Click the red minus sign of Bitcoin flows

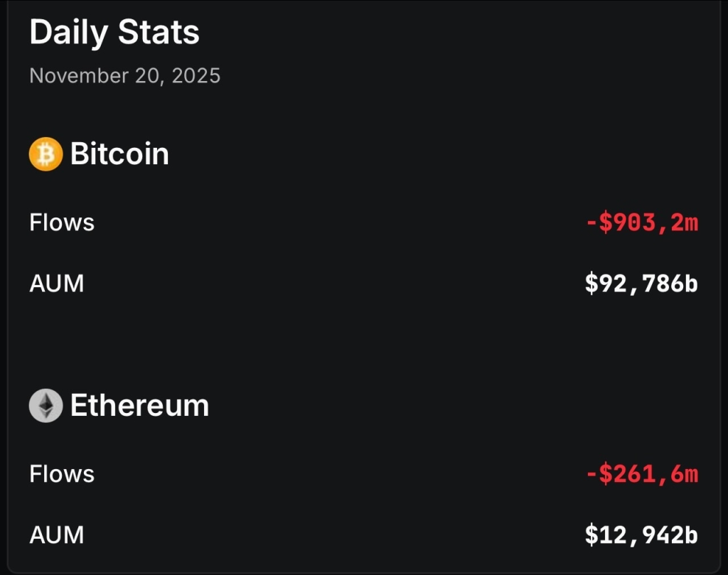(591, 223)
